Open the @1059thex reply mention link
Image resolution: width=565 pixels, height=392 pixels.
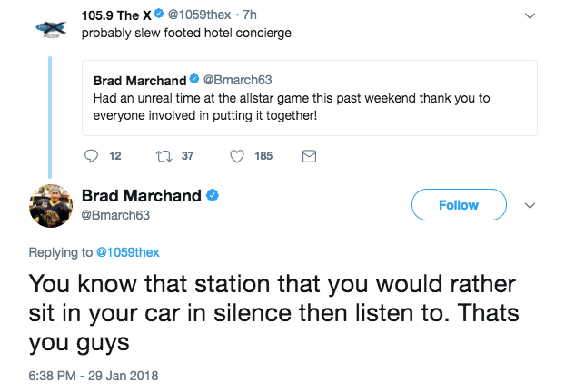pos(127,252)
